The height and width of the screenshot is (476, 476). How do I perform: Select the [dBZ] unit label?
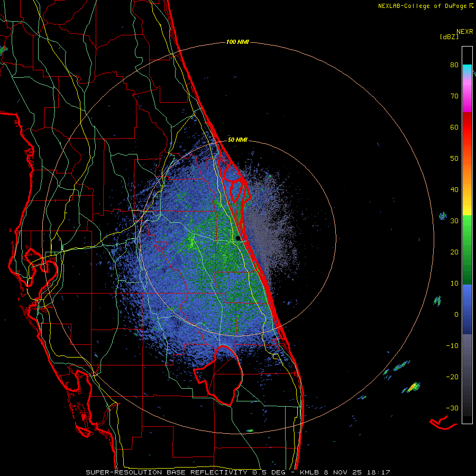[449, 36]
